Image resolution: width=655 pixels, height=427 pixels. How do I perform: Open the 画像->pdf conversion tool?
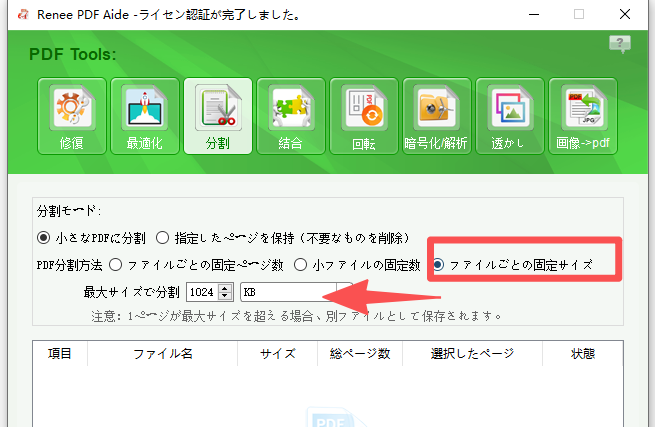[583, 116]
